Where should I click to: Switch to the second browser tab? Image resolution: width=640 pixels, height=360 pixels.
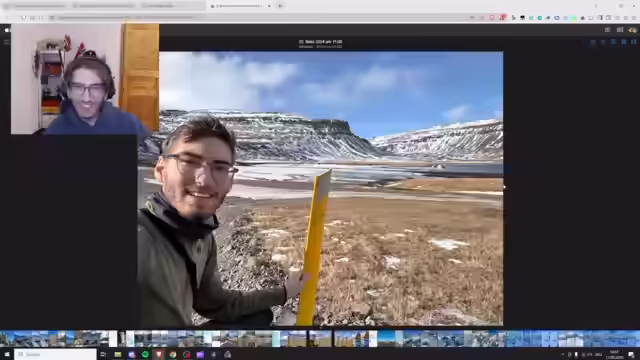coord(104,6)
